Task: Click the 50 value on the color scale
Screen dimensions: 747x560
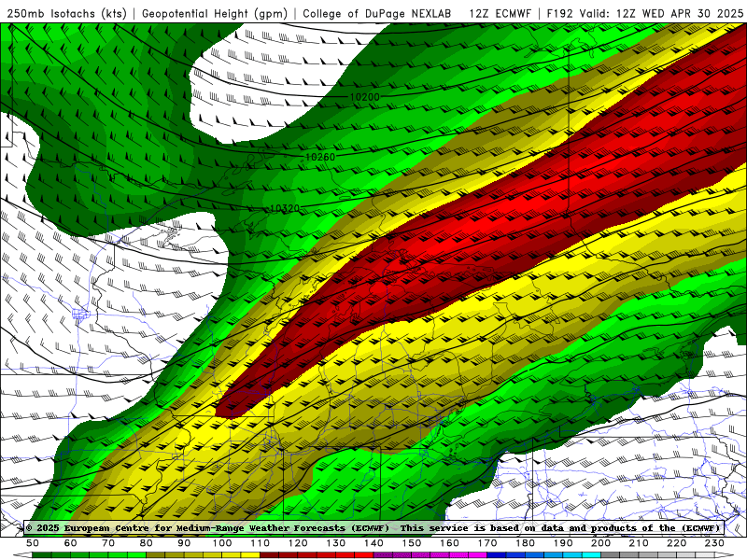Action: [33, 543]
